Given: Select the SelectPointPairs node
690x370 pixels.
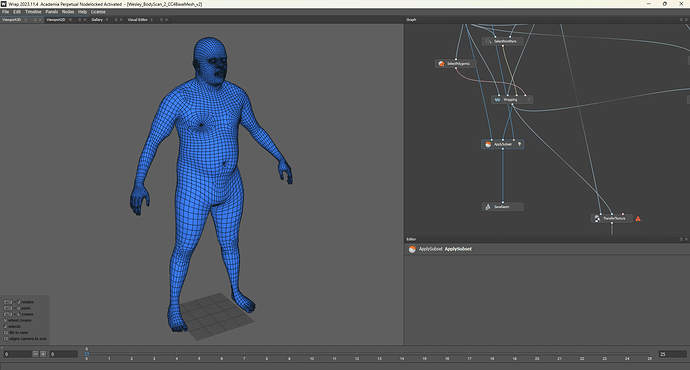Looking at the screenshot, I should [x=503, y=41].
